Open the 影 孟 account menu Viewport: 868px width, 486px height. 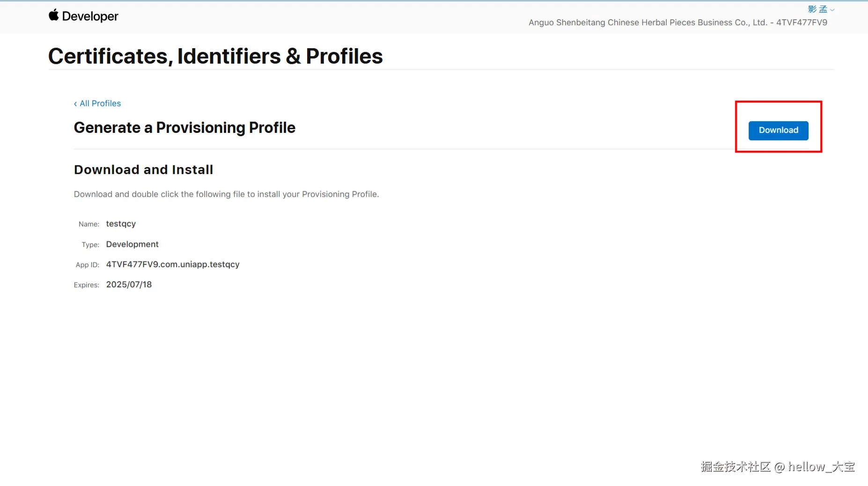pyautogui.click(x=817, y=9)
